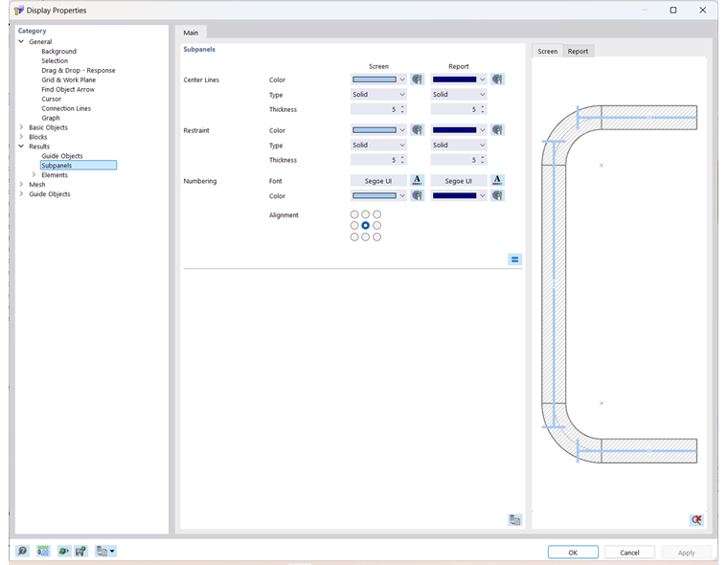This screenshot has width=728, height=565.
Task: Select Cursor tree item
Action: (x=51, y=99)
